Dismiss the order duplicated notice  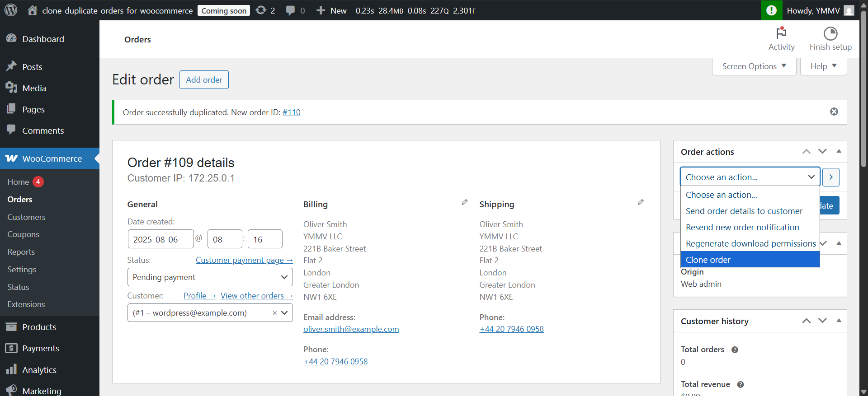(x=834, y=112)
